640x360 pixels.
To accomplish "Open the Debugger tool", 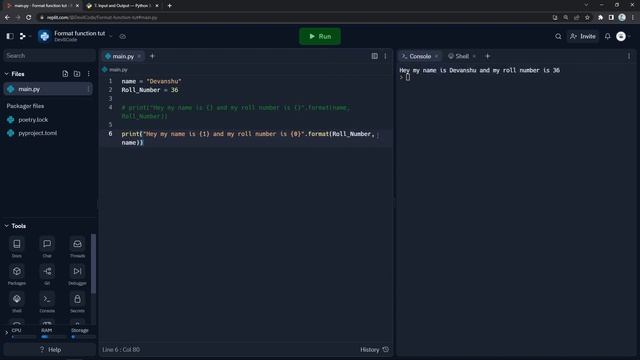I will tap(77, 275).
